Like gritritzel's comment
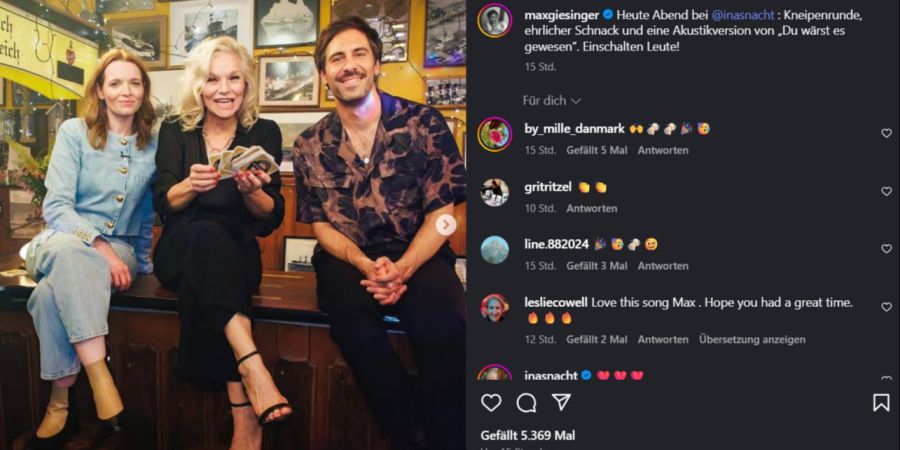The image size is (900, 450). [886, 191]
